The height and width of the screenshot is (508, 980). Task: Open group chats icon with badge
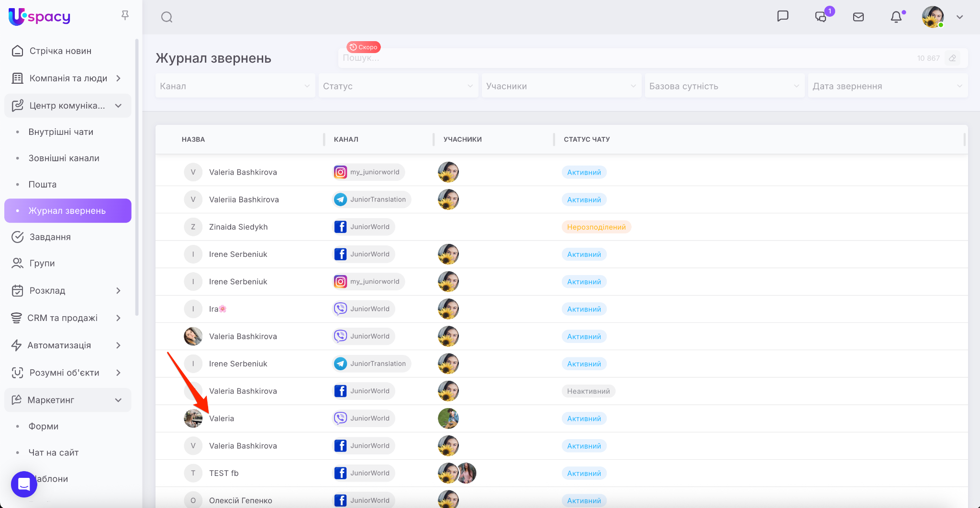pos(821,17)
